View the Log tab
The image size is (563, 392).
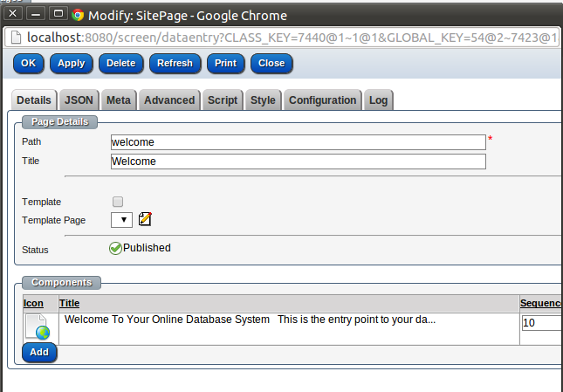(378, 100)
